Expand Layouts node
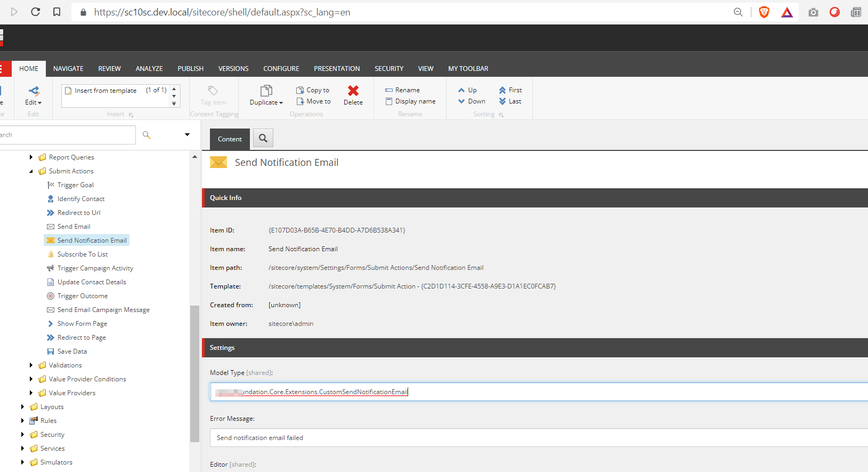 [x=22, y=407]
